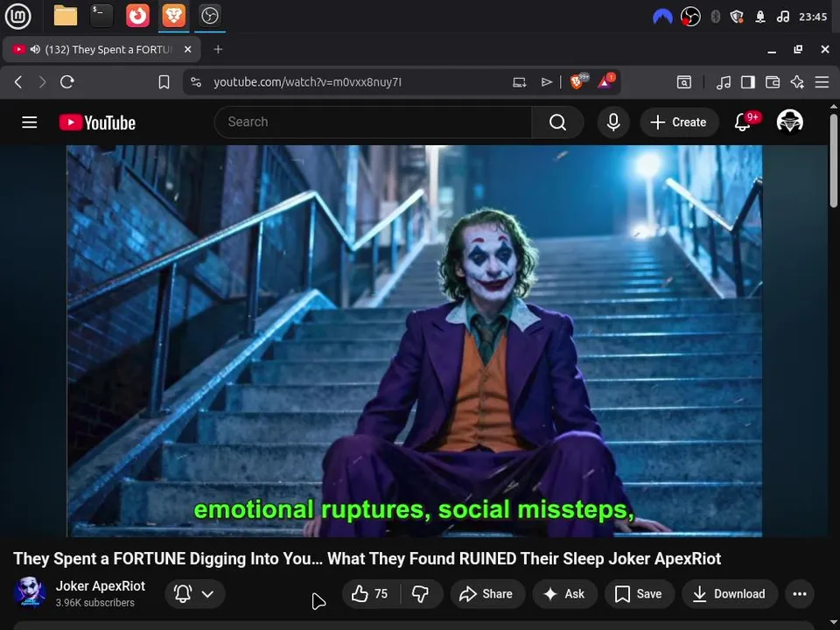Click the OBS recording tray icon
Viewport: 840px width, 630px height.
point(690,17)
